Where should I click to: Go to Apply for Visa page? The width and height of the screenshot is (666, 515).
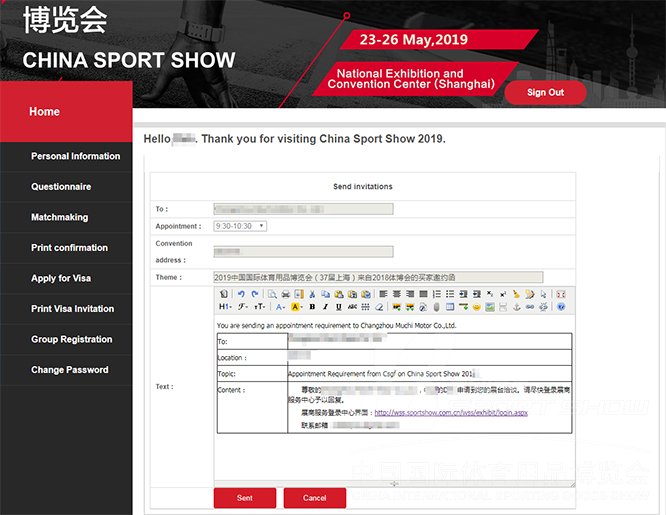pyautogui.click(x=61, y=278)
